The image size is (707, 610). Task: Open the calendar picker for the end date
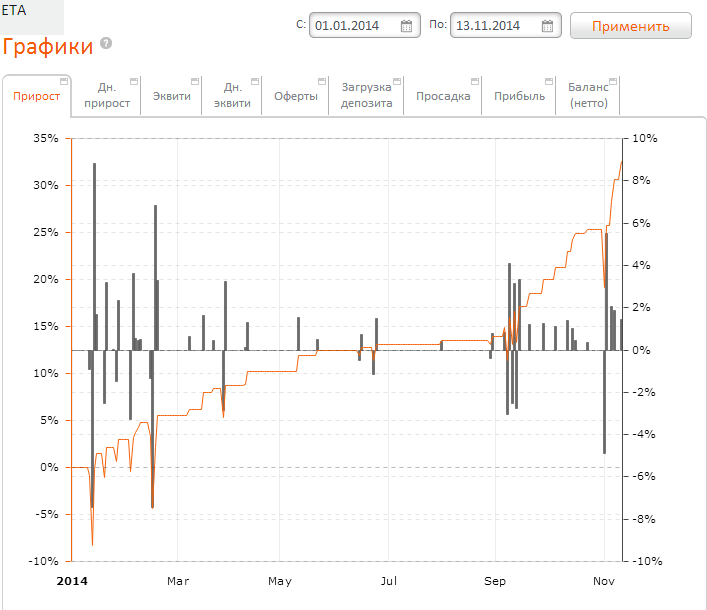pyautogui.click(x=547, y=26)
